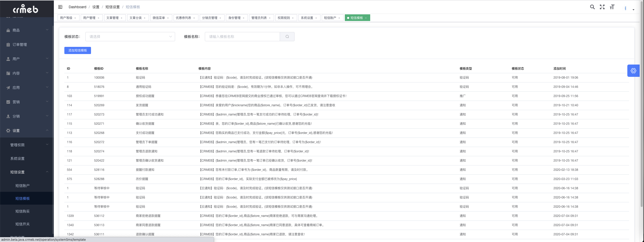The image size is (644, 242).
Task: Expand the 内容 menu chevron
Action: pyautogui.click(x=47, y=73)
